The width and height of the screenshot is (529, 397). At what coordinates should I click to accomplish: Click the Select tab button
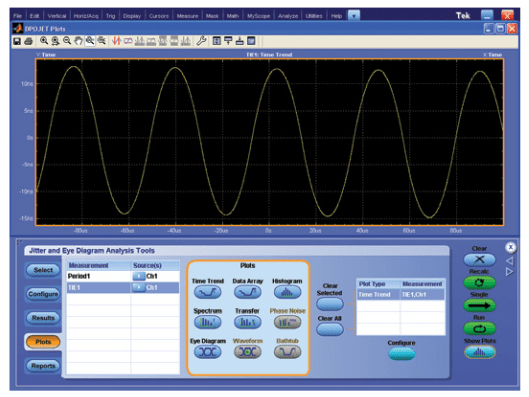click(43, 270)
